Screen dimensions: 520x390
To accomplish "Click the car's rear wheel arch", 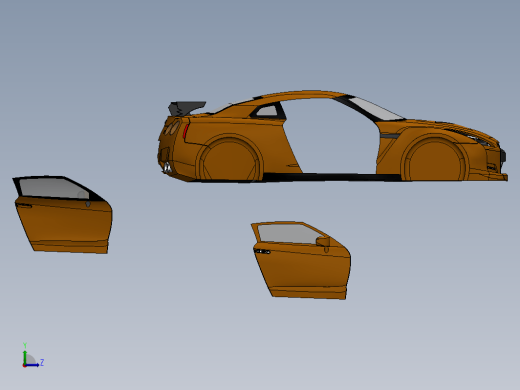I will [229, 158].
